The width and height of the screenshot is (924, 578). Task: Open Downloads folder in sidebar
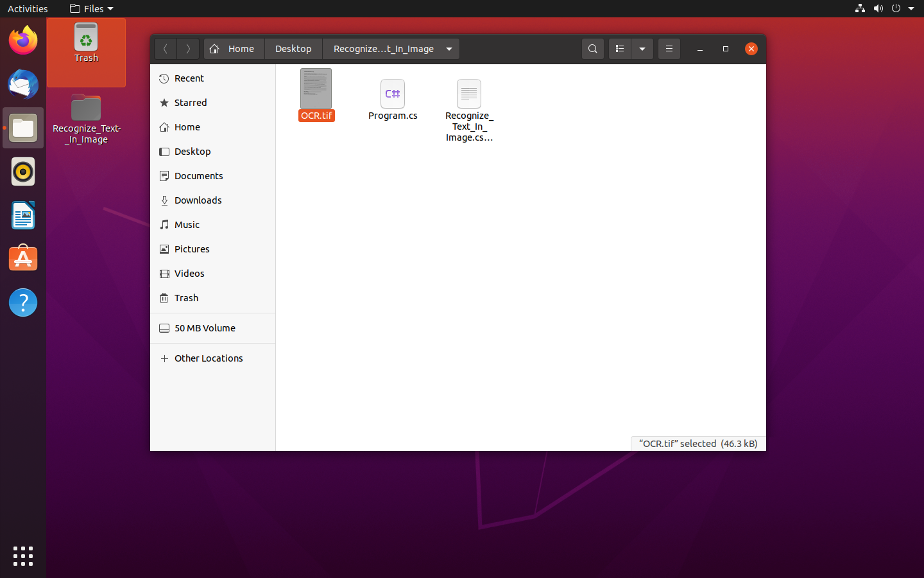[198, 200]
